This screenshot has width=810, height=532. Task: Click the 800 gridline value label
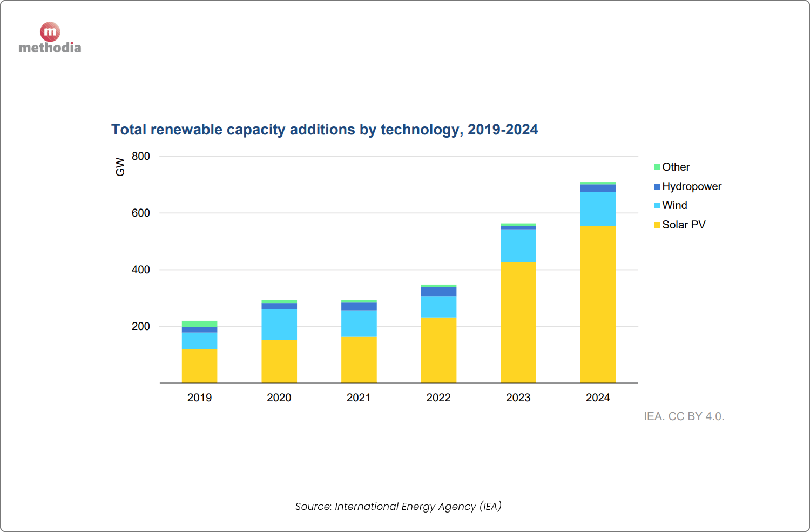(140, 156)
